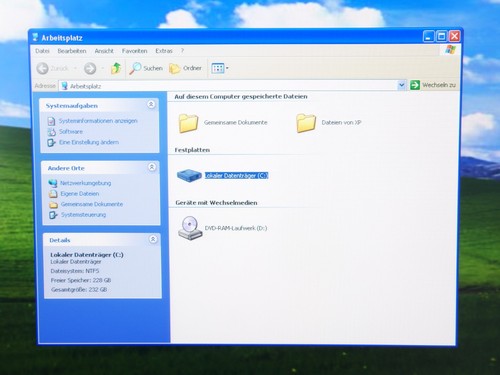Open the Bearbeiten menu
The height and width of the screenshot is (375, 500).
click(72, 51)
